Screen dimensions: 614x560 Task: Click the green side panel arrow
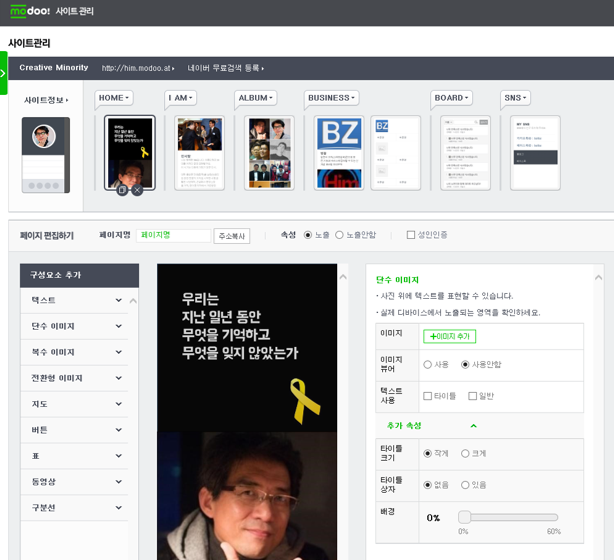click(x=4, y=72)
